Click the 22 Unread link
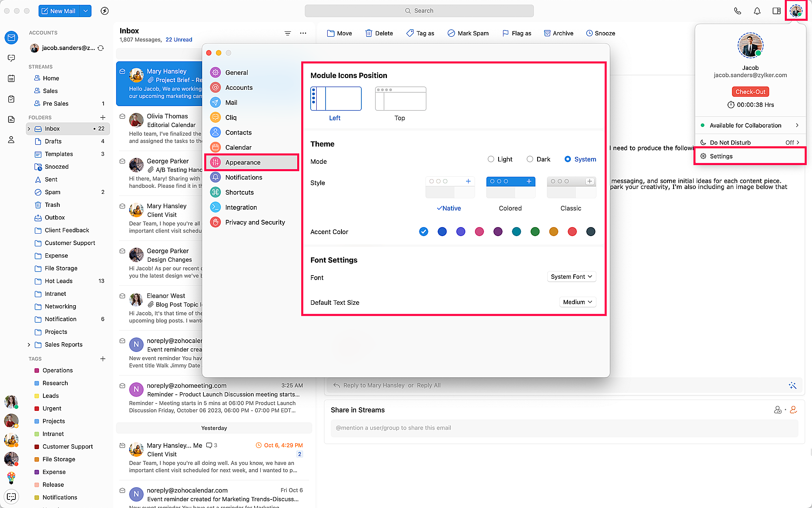The height and width of the screenshot is (508, 812). [179, 39]
